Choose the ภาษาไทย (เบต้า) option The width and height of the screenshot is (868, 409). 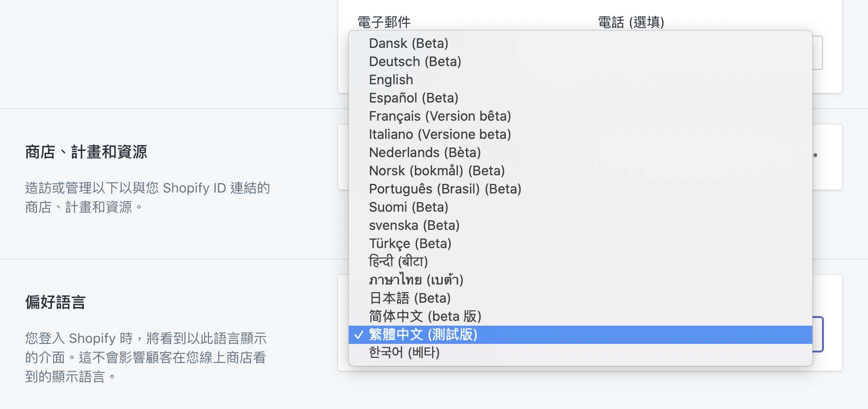[x=416, y=280]
